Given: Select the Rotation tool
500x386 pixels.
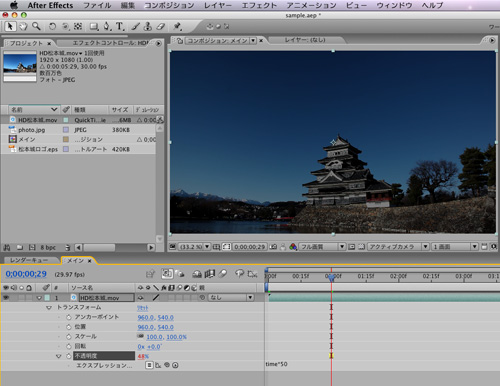Looking at the screenshot, I should point(52,26).
